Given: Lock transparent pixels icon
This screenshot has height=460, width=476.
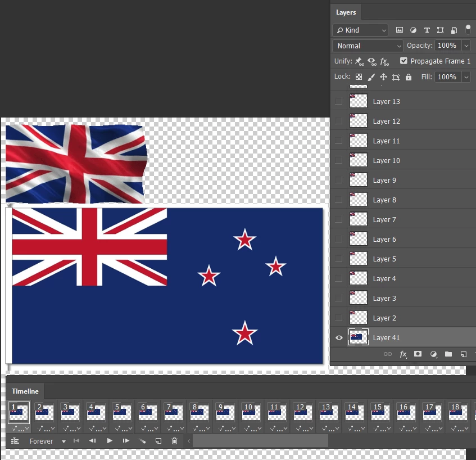Looking at the screenshot, I should (x=359, y=77).
